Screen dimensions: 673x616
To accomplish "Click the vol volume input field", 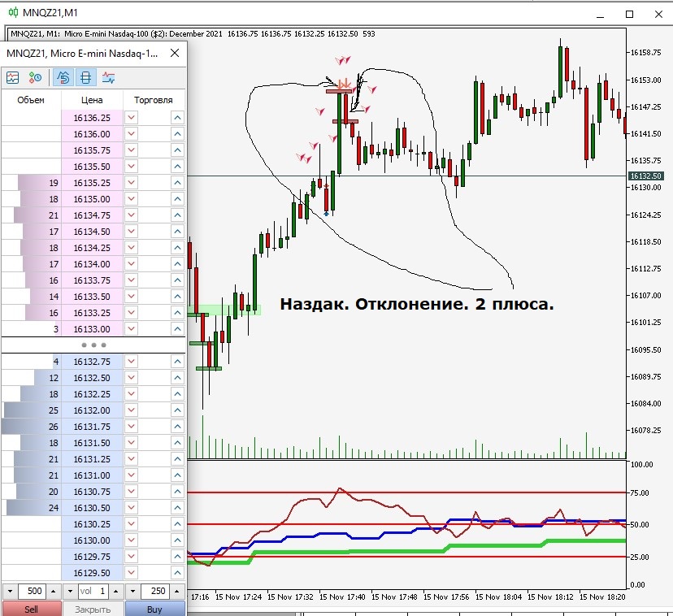I will tap(93, 591).
